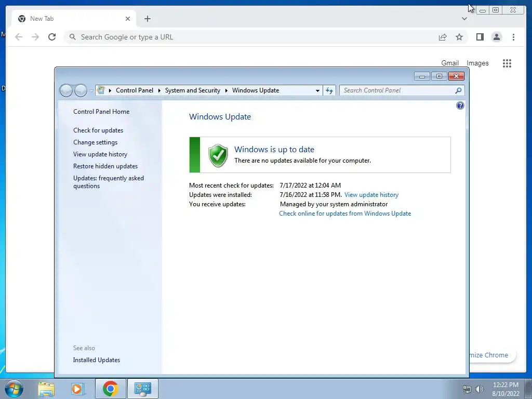Expand the arrow after System and Security
Image resolution: width=532 pixels, height=399 pixels.
(x=227, y=90)
